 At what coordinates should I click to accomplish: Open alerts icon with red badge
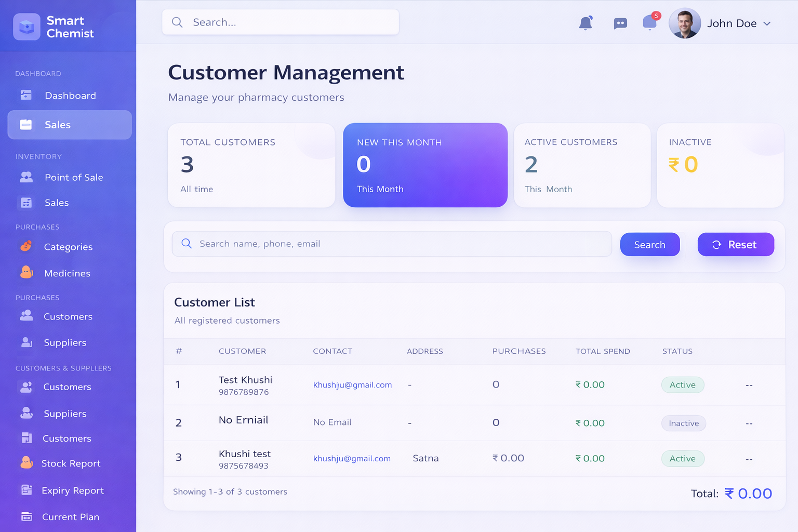pyautogui.click(x=650, y=22)
